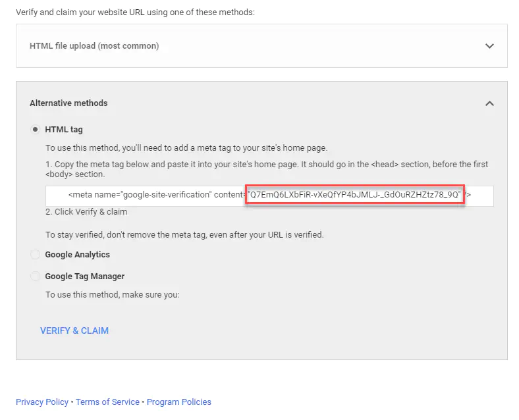Click the highlighted verification code string
The height and width of the screenshot is (420, 519).
tap(355, 196)
